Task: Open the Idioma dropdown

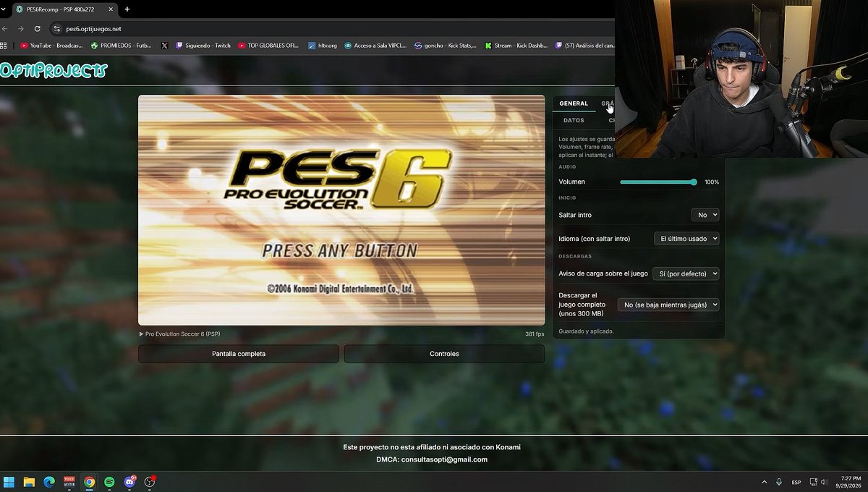Action: point(686,238)
